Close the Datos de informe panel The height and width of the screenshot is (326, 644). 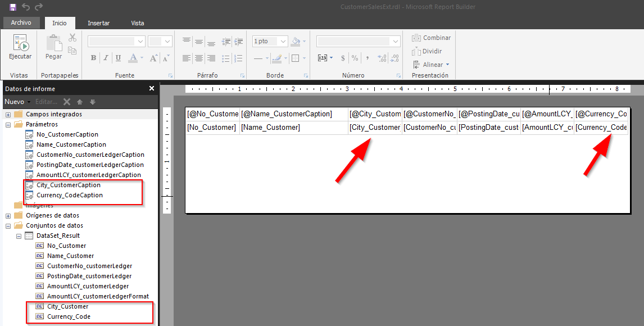click(x=152, y=88)
